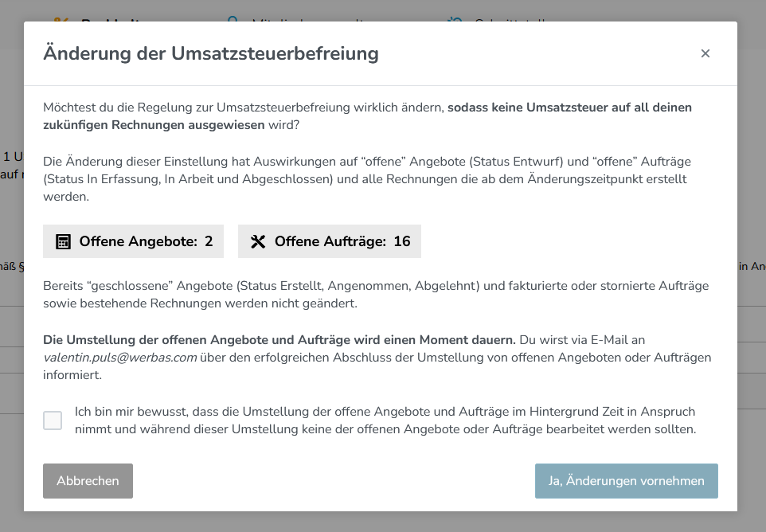Click the Abbrechen button
The height and width of the screenshot is (532, 766).
click(88, 481)
